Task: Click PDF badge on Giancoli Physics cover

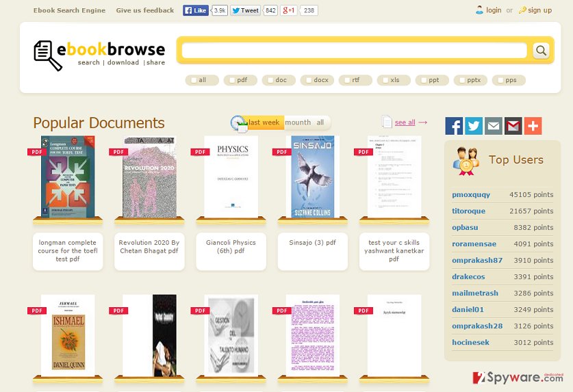Action: (200, 152)
